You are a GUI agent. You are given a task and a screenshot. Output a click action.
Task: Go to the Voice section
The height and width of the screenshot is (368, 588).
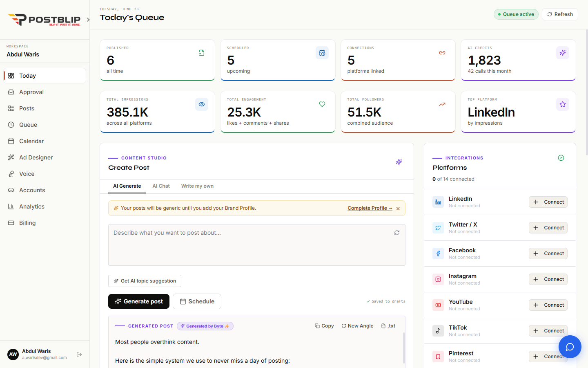[45, 174]
